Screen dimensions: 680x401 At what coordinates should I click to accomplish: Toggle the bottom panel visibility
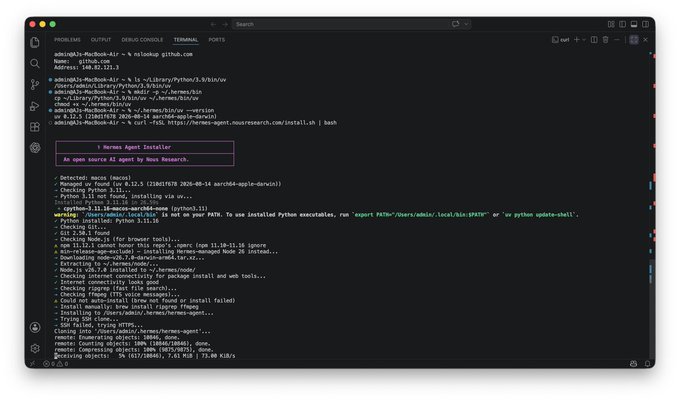[634, 24]
